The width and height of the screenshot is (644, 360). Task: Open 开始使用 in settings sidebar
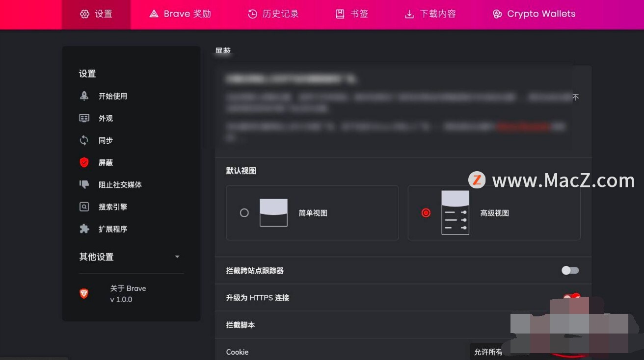(113, 96)
